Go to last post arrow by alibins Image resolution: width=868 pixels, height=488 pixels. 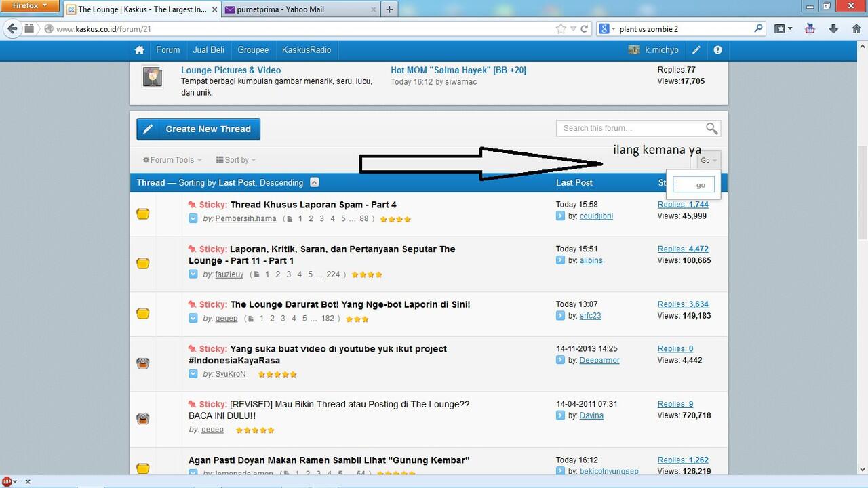point(560,260)
